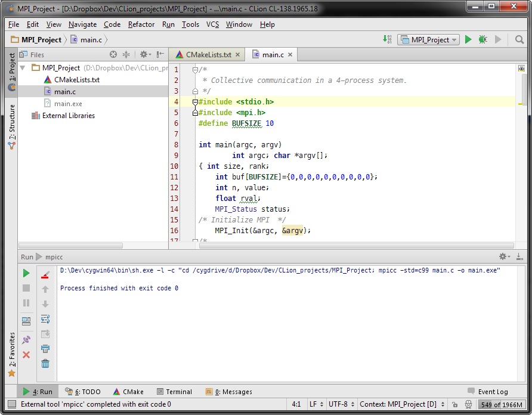Open the Terminal tool window
The height and width of the screenshot is (415, 532).
pyautogui.click(x=174, y=392)
